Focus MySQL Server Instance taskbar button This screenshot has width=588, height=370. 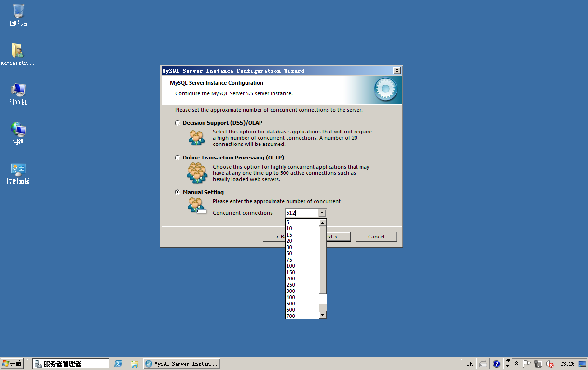tap(182, 364)
